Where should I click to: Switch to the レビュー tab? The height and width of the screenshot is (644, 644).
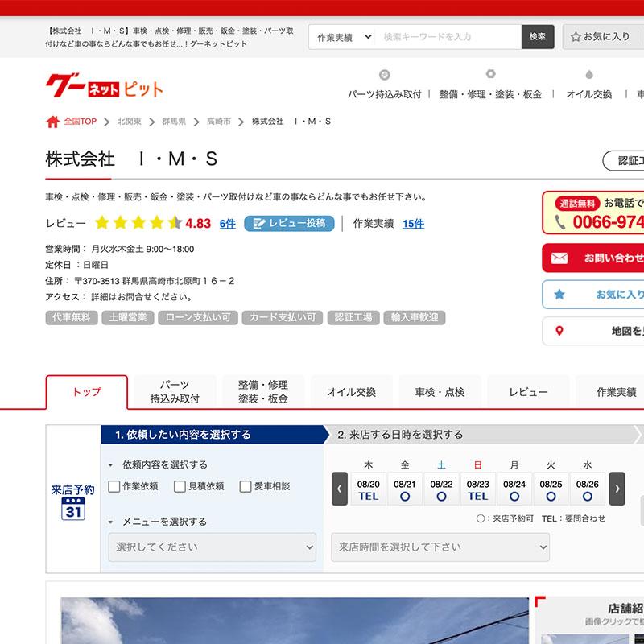pyautogui.click(x=528, y=392)
